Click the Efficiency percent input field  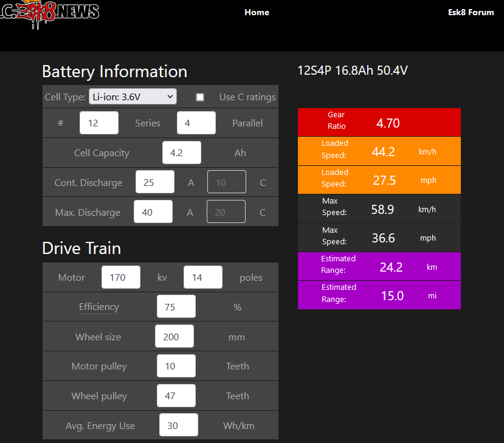(x=176, y=307)
